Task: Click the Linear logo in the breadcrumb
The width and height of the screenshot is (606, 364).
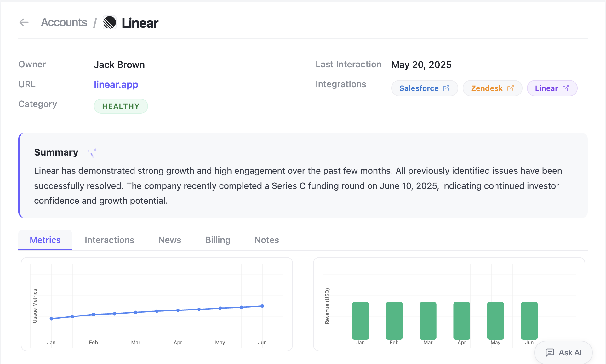Action: point(110,22)
